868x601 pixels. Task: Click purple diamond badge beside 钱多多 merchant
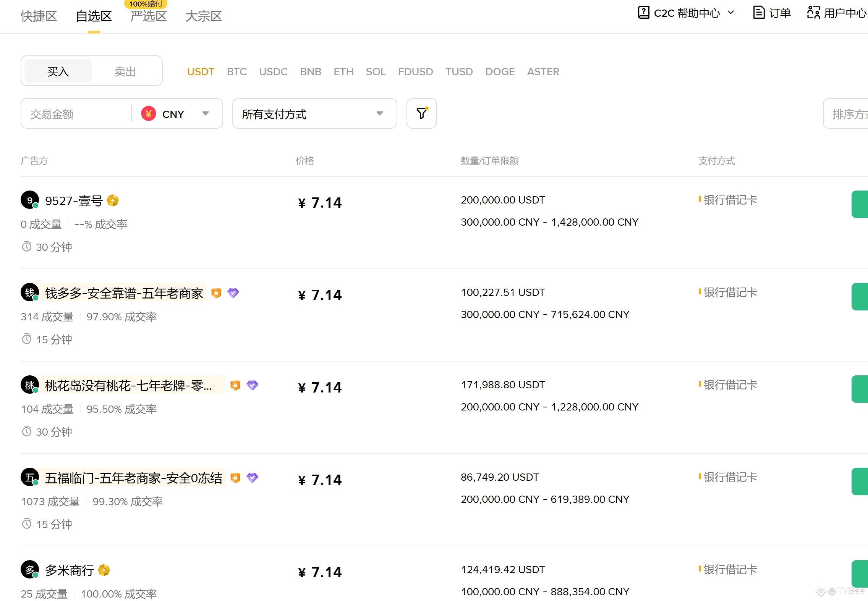(x=233, y=293)
